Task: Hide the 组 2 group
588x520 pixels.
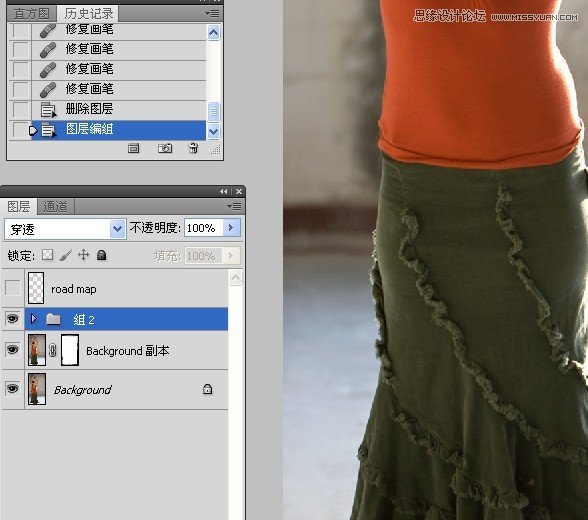Action: pos(12,319)
